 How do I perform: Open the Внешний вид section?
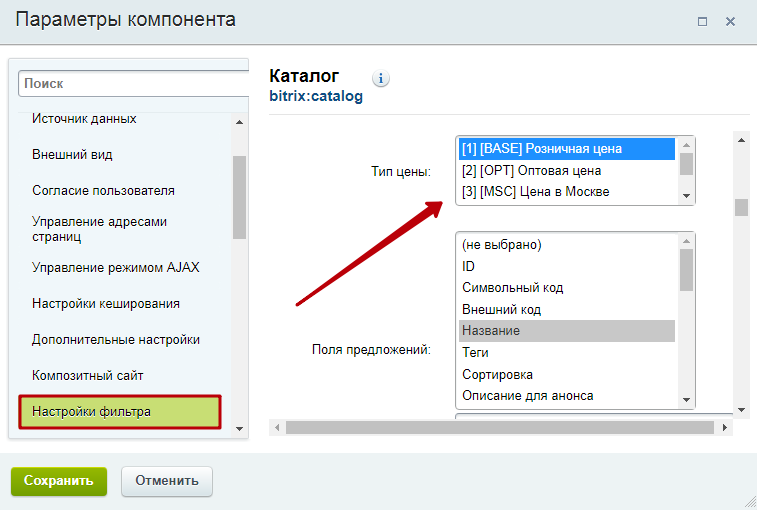pos(72,155)
